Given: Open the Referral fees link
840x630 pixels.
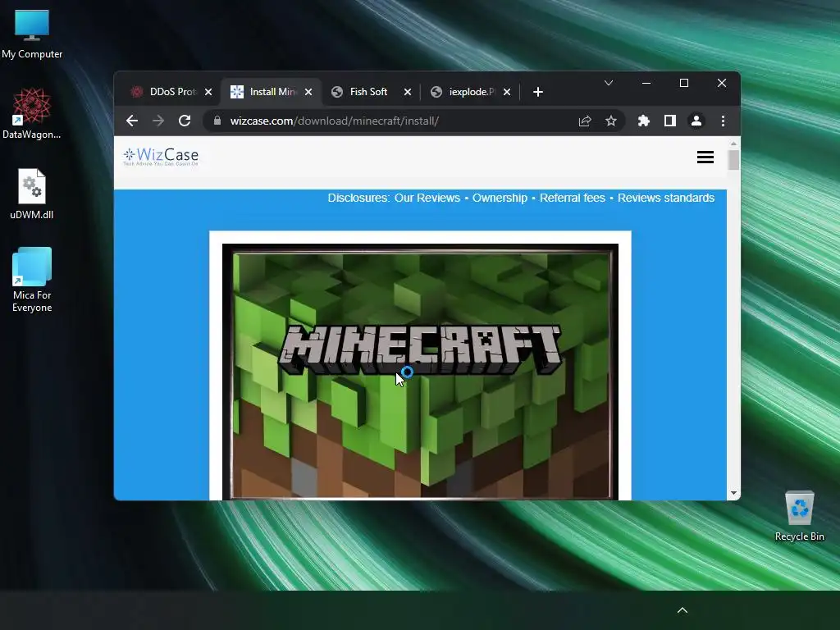Looking at the screenshot, I should 572,199.
